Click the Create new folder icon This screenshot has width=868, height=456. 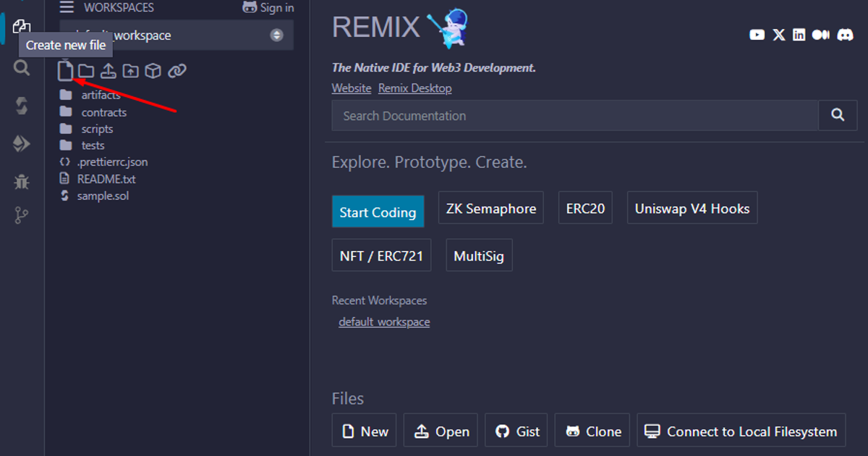(86, 70)
